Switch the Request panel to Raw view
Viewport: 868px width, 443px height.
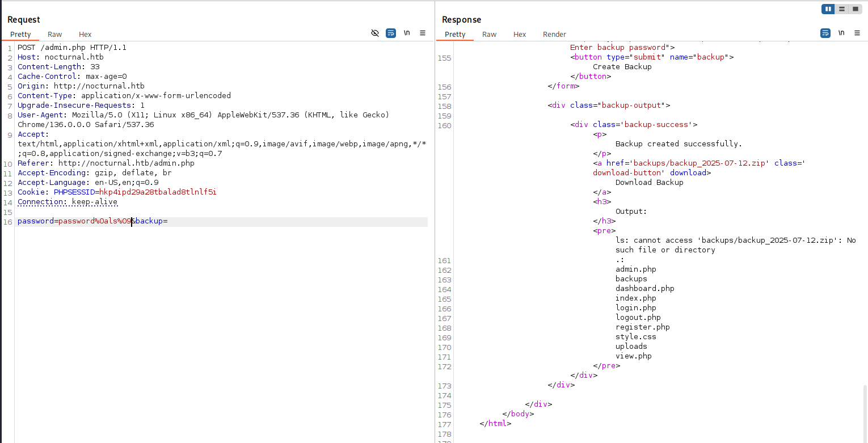pos(54,34)
